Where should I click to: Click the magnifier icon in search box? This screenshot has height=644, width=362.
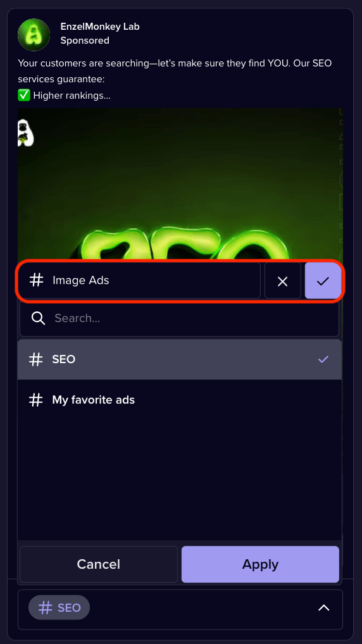tap(38, 318)
